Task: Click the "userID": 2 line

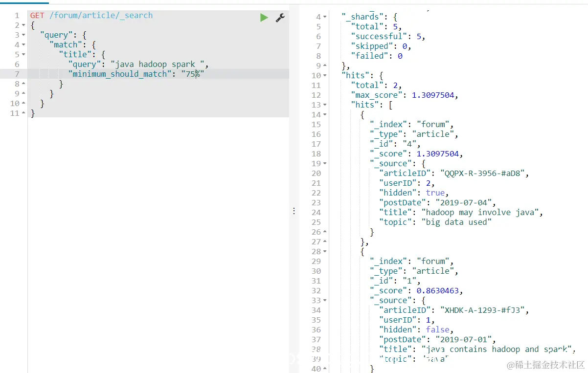Action: (407, 183)
